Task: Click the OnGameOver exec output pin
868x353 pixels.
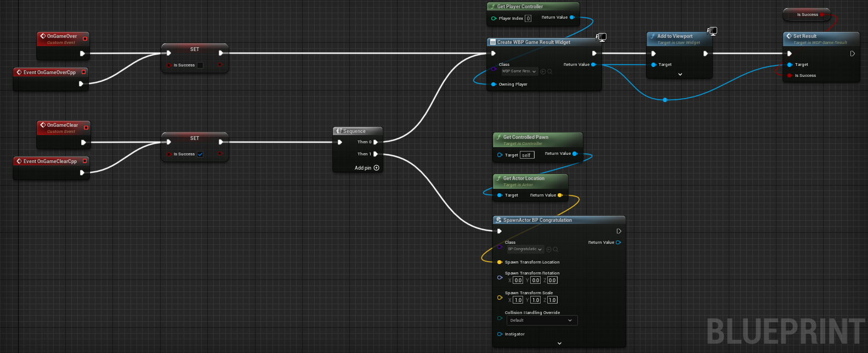Action: pyautogui.click(x=82, y=53)
